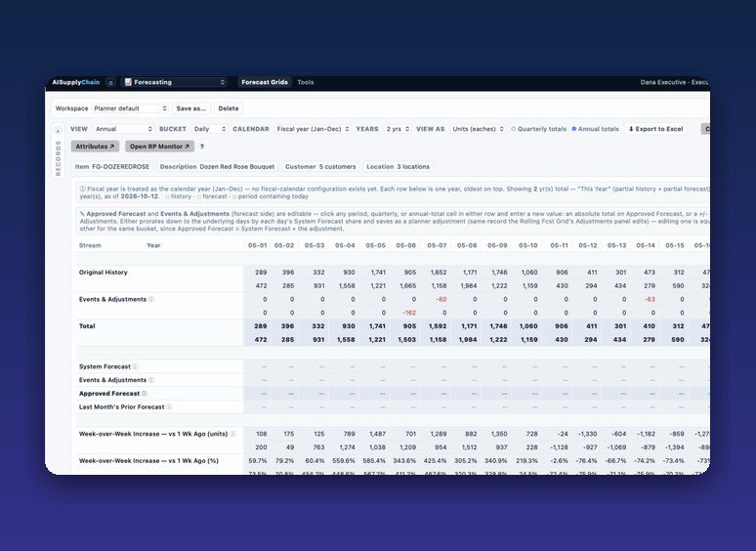Click Total value 1,503 under 05-06
Viewport: 756px width, 551px height.
pos(407,340)
